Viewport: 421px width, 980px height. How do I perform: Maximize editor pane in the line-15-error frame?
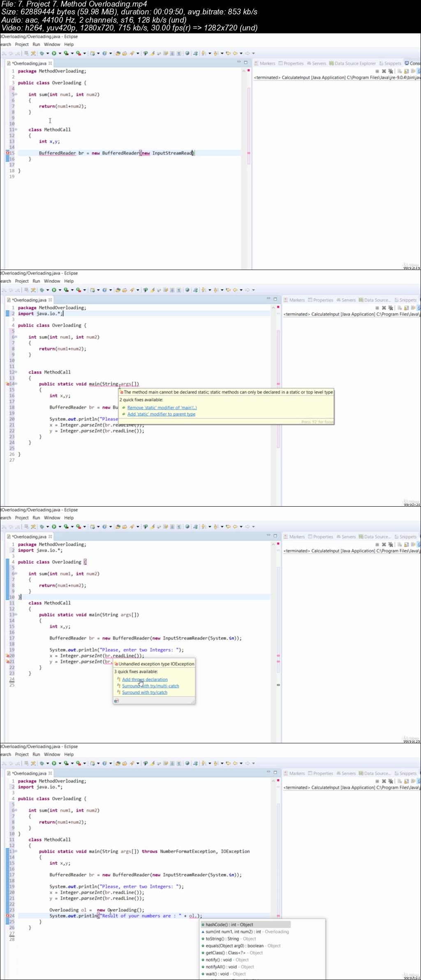(245, 63)
